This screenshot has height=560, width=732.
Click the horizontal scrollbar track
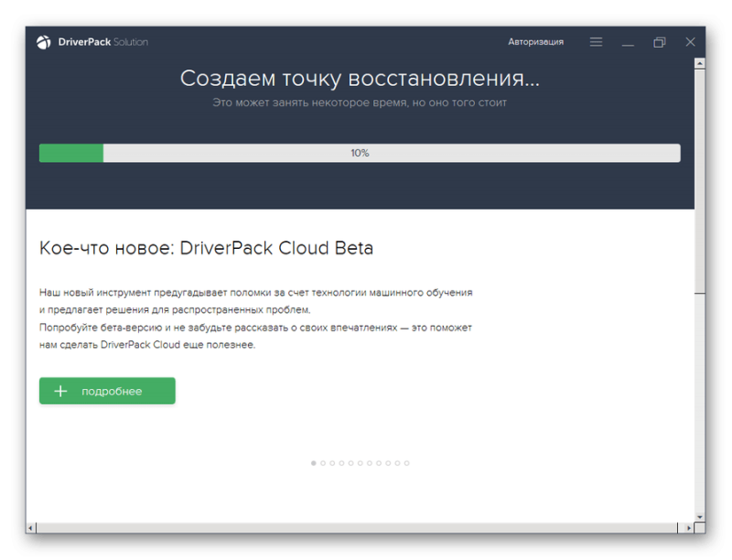point(357,528)
